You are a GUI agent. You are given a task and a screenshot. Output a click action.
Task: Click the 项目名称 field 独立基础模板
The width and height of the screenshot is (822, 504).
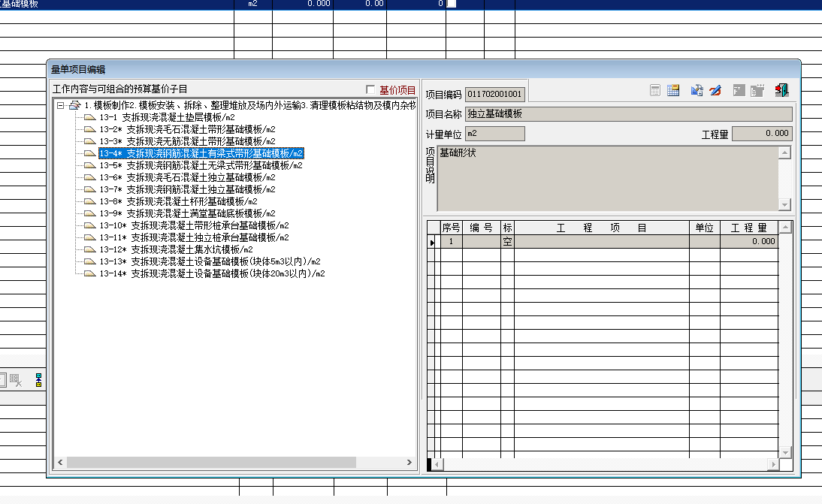pyautogui.click(x=629, y=114)
